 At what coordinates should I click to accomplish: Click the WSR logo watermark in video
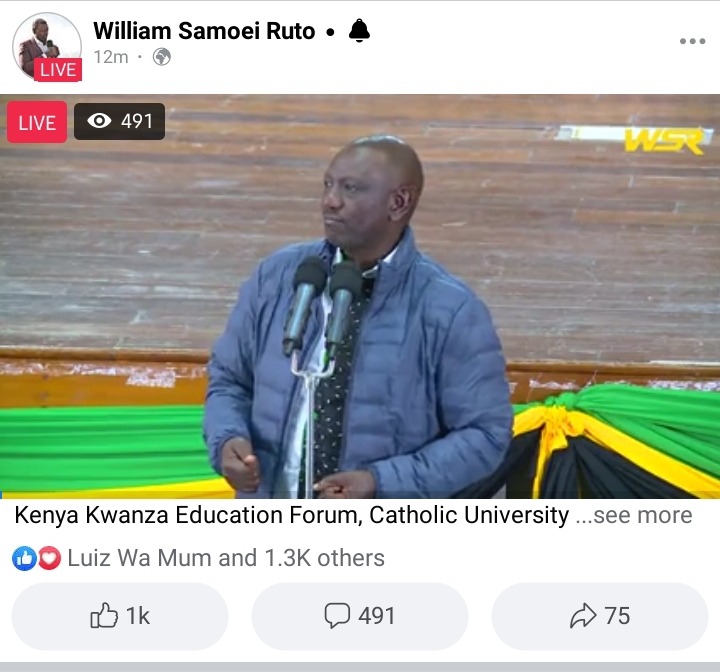coord(664,141)
